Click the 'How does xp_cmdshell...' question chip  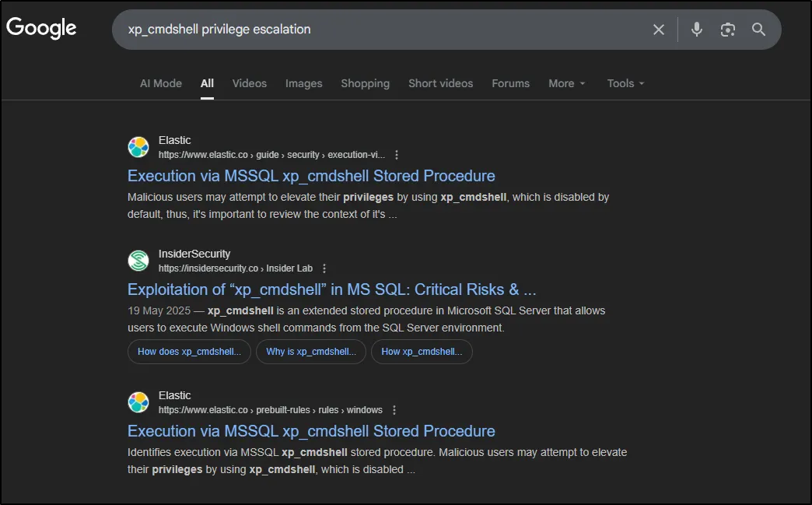click(x=189, y=352)
